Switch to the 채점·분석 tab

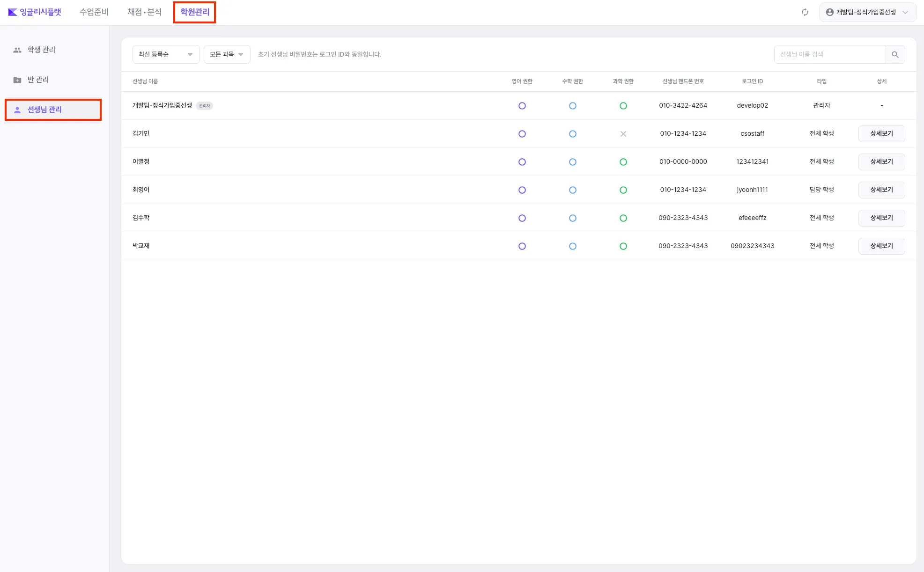click(x=144, y=12)
